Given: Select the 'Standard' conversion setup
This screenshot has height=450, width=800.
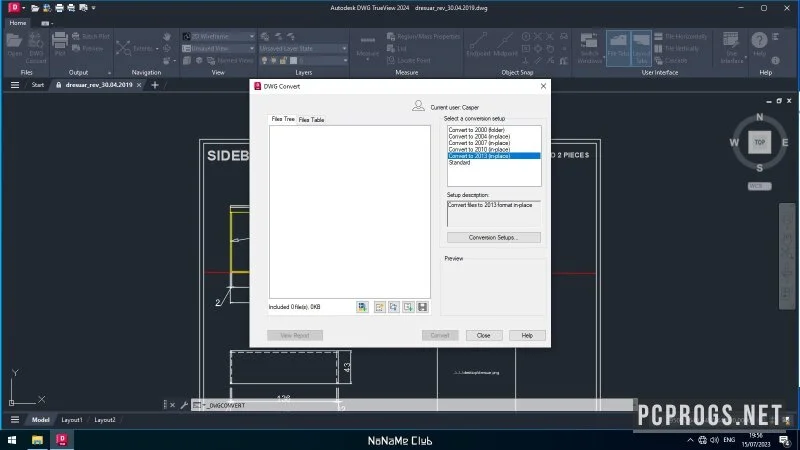Looking at the screenshot, I should pos(459,163).
